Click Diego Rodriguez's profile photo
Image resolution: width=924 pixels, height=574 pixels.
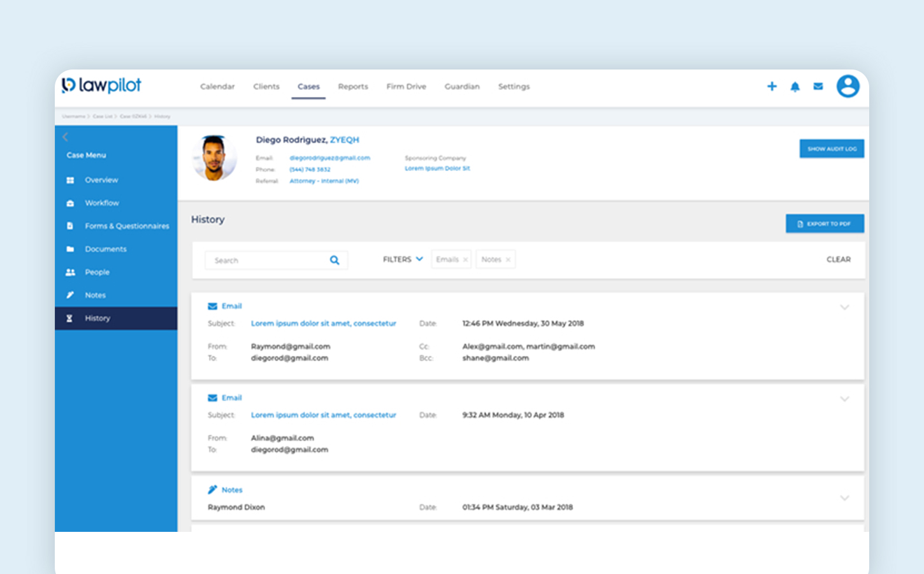coord(214,158)
